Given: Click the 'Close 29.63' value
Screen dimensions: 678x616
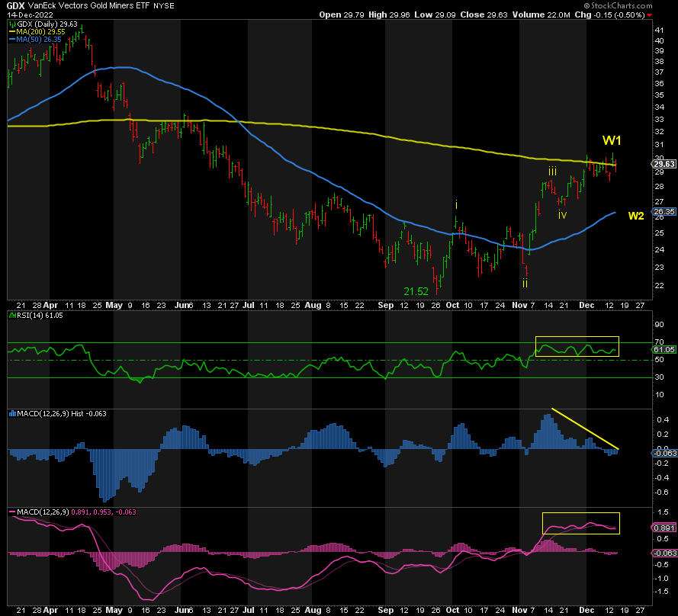Looking at the screenshot, I should 484,14.
